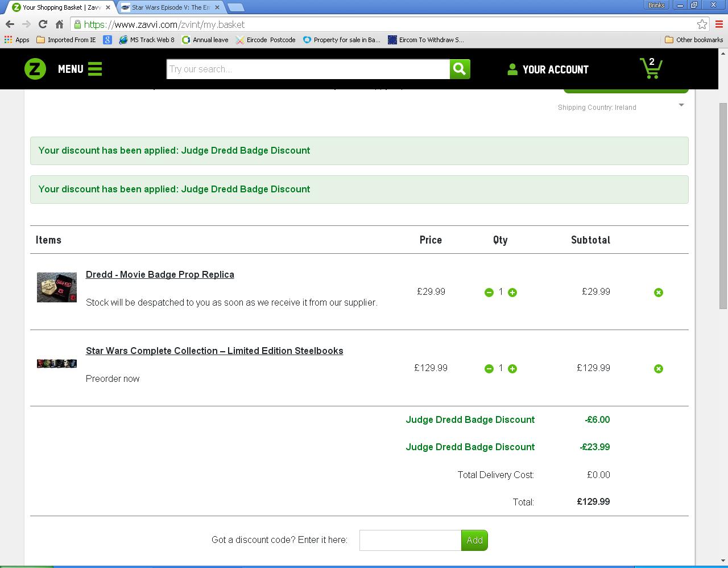Switch to Star Wars Episode V tab
Image resolution: width=728 pixels, height=568 pixels.
(171, 7)
